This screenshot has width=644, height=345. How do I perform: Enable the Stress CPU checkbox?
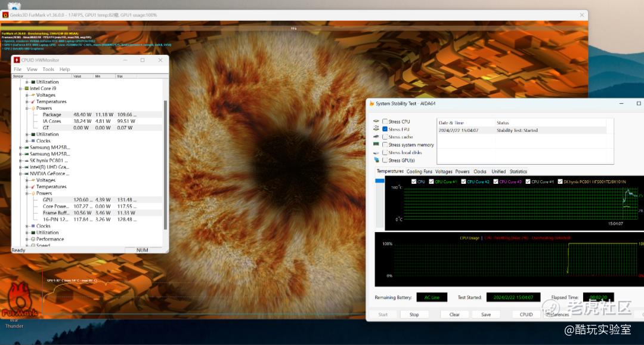click(x=385, y=122)
